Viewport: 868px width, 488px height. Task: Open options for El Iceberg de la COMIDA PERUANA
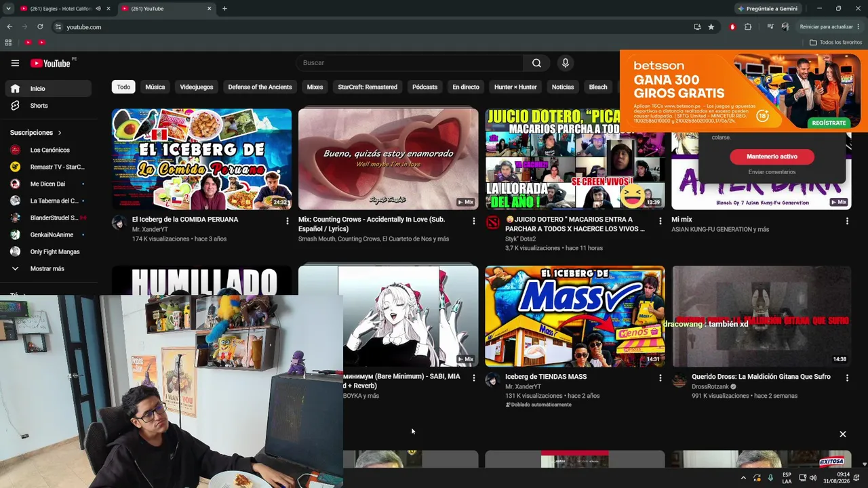287,221
